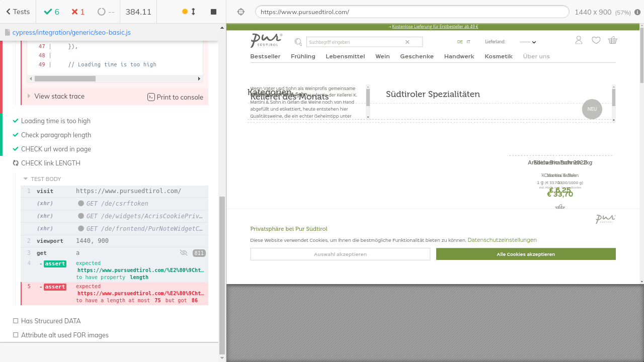
Task: Open the 'Attribute alt used FOR images' test
Action: pyautogui.click(x=64, y=335)
